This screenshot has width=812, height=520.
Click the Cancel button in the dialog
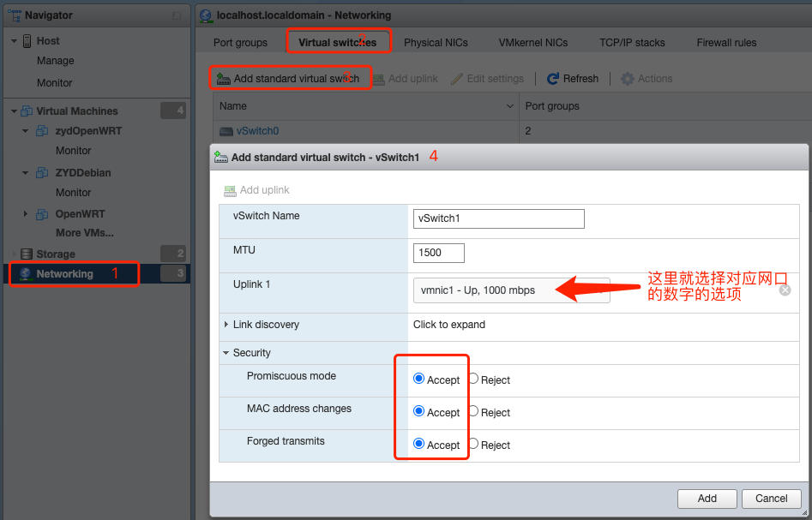(x=771, y=499)
